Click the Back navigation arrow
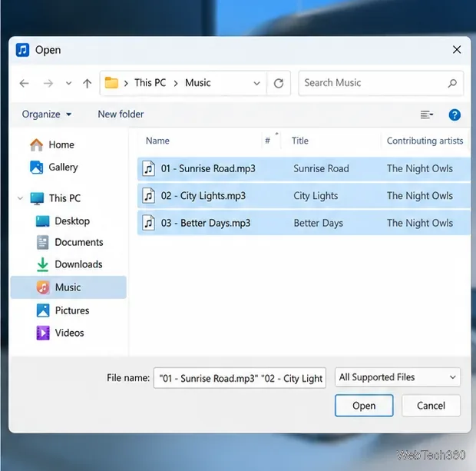This screenshot has width=476, height=471. point(24,83)
